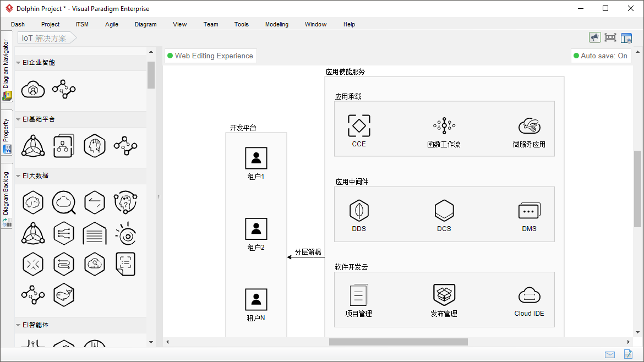Click the canvas horizontal scrollbar thumb

click(399, 342)
